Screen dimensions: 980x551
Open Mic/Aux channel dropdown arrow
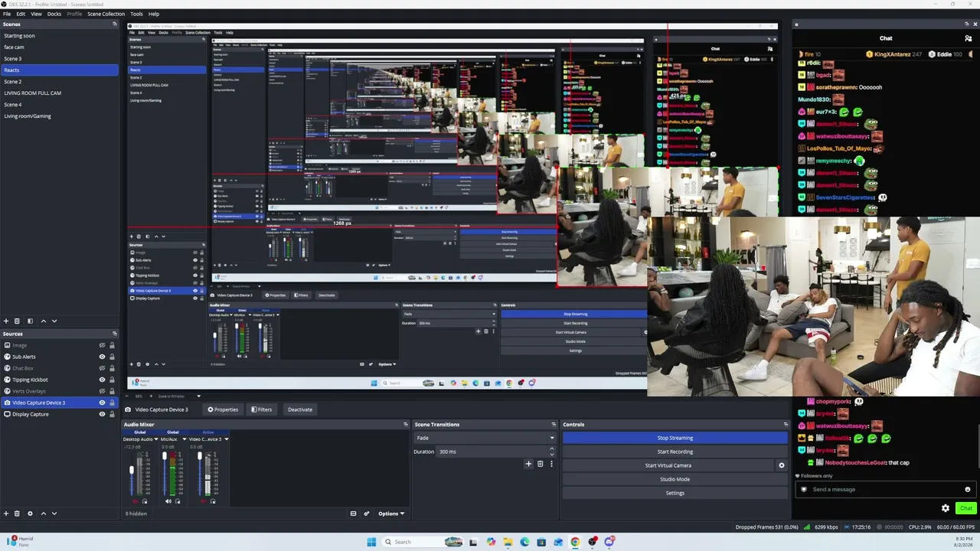pos(185,439)
